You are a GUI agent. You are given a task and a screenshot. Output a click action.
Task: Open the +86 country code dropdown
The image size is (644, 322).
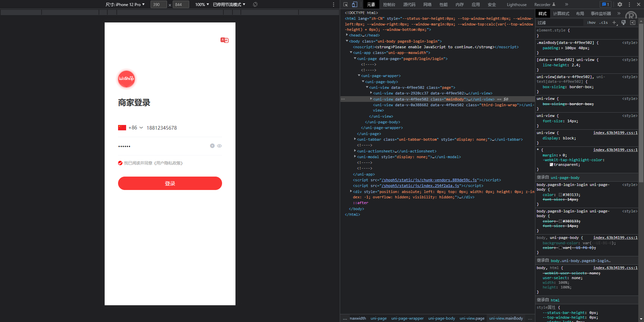(136, 128)
